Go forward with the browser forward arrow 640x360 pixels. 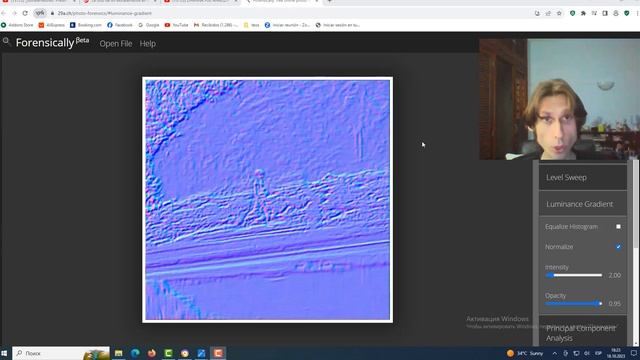14,13
